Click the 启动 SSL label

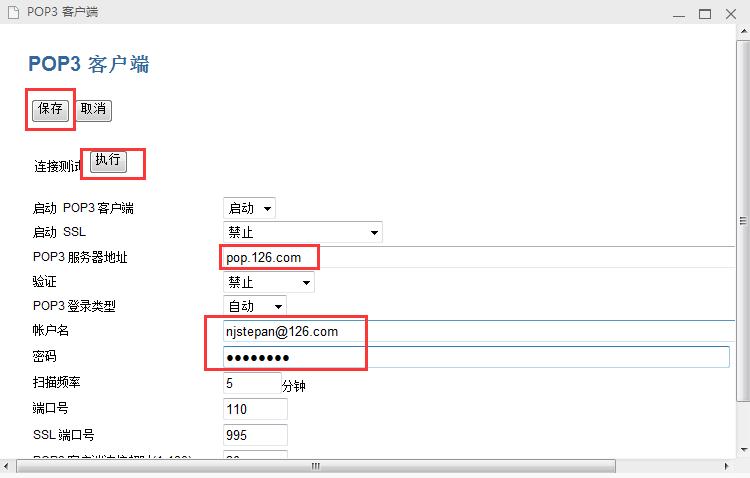(x=59, y=232)
